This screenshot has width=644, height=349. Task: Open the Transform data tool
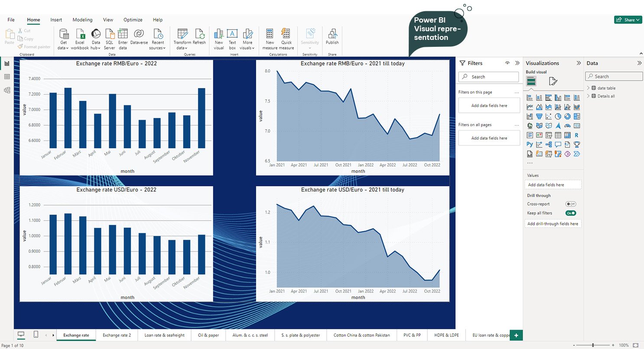click(182, 35)
